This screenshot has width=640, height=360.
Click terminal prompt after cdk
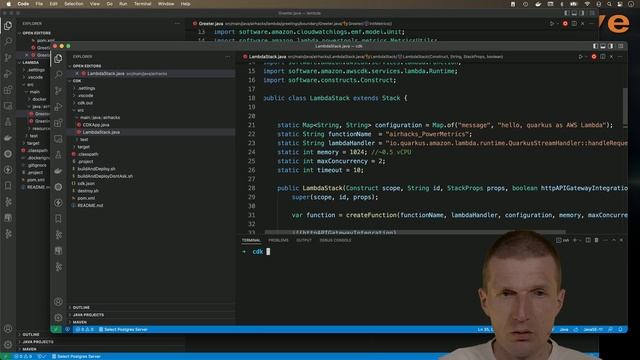coord(268,252)
